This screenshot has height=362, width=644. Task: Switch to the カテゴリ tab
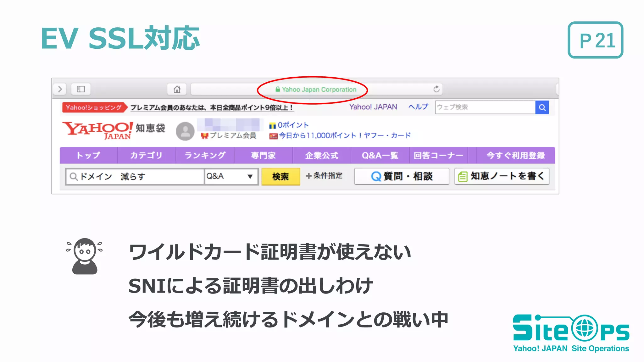146,155
